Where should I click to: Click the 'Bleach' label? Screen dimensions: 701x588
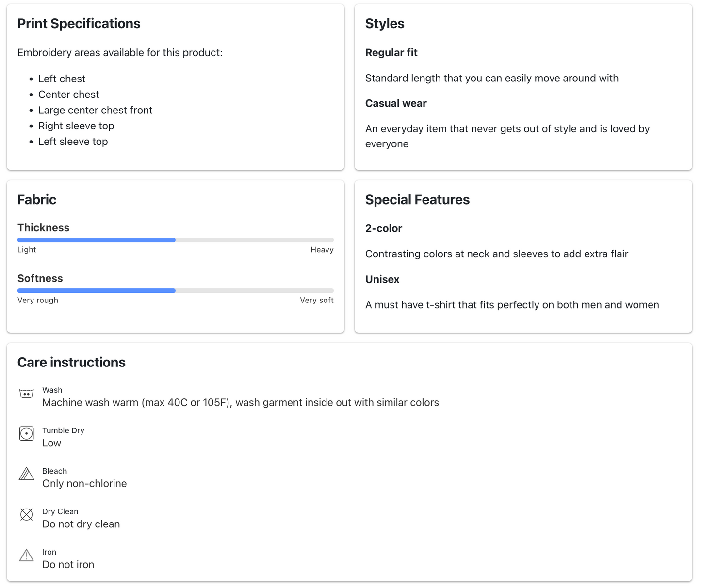(x=54, y=471)
